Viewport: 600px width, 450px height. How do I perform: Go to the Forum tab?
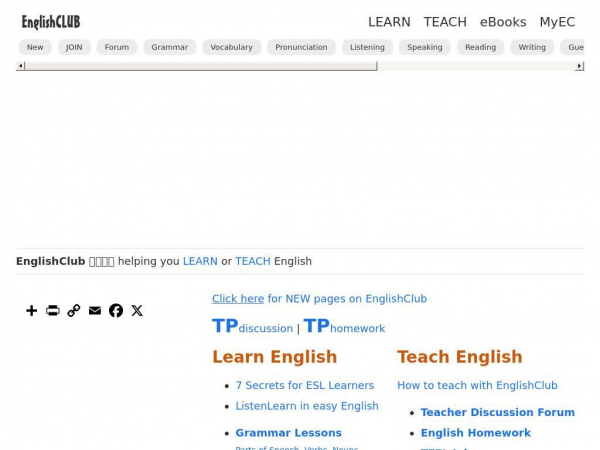pyautogui.click(x=117, y=47)
